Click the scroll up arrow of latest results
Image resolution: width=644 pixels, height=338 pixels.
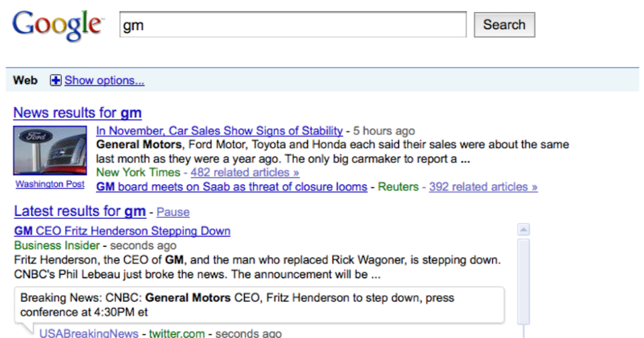click(524, 230)
